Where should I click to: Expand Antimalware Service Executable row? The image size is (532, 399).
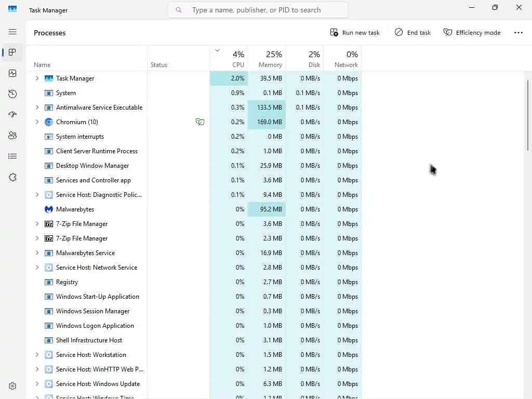click(x=37, y=108)
